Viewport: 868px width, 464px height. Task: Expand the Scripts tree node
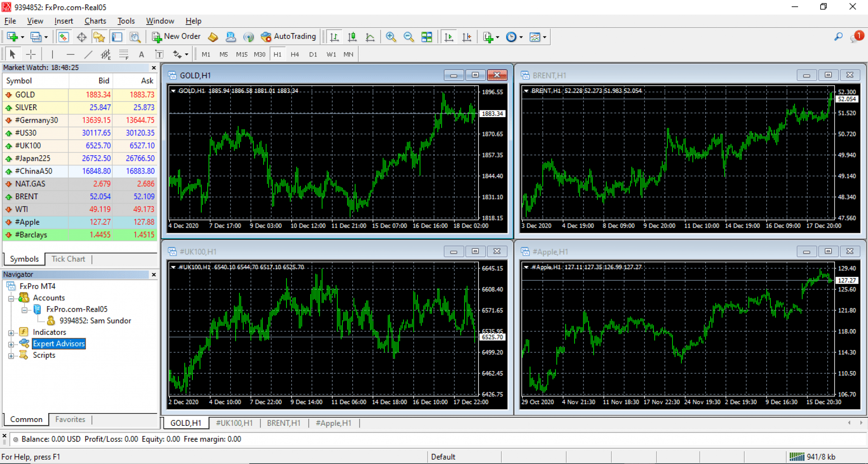pos(11,355)
